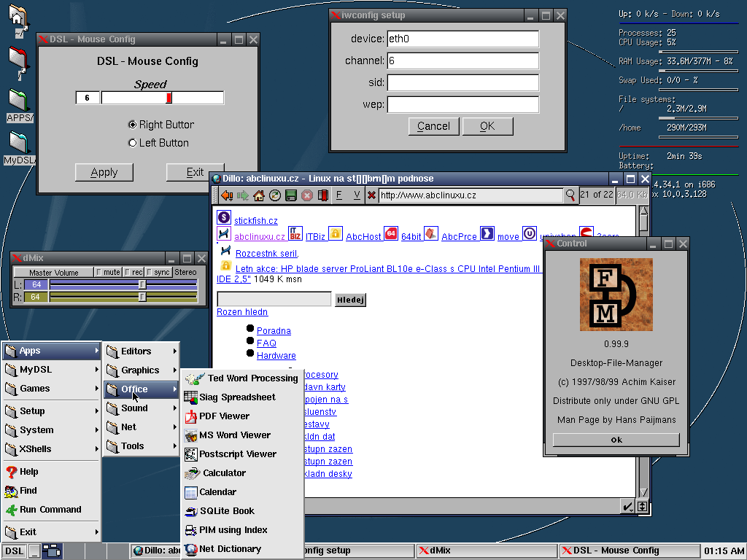Click the Find icon in the DSL menu

pyautogui.click(x=12, y=491)
